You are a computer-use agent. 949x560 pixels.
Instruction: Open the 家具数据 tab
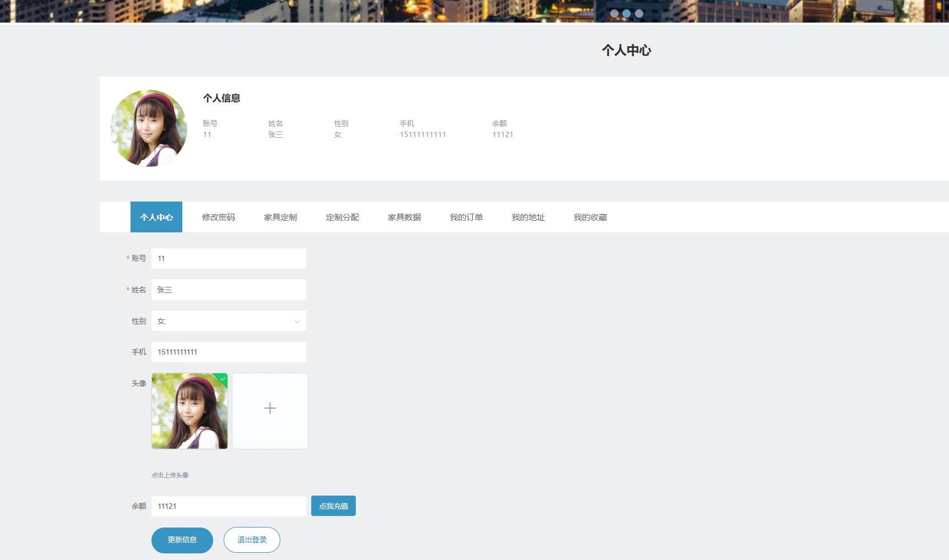(404, 218)
